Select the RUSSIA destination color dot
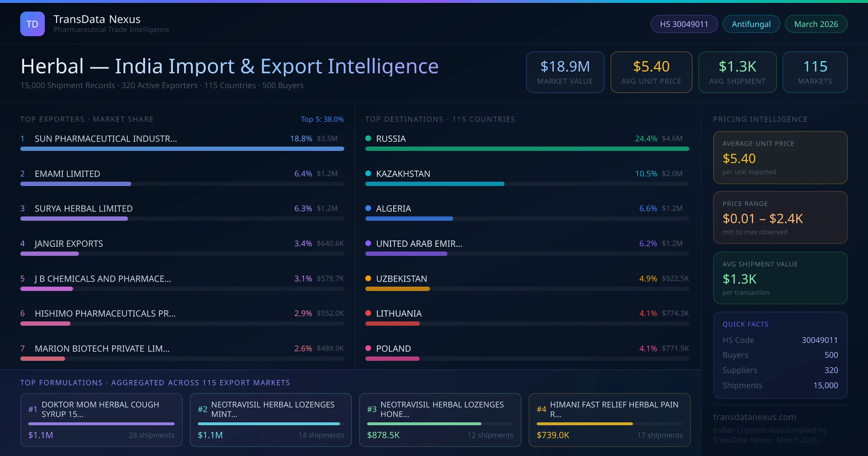 [x=368, y=138]
